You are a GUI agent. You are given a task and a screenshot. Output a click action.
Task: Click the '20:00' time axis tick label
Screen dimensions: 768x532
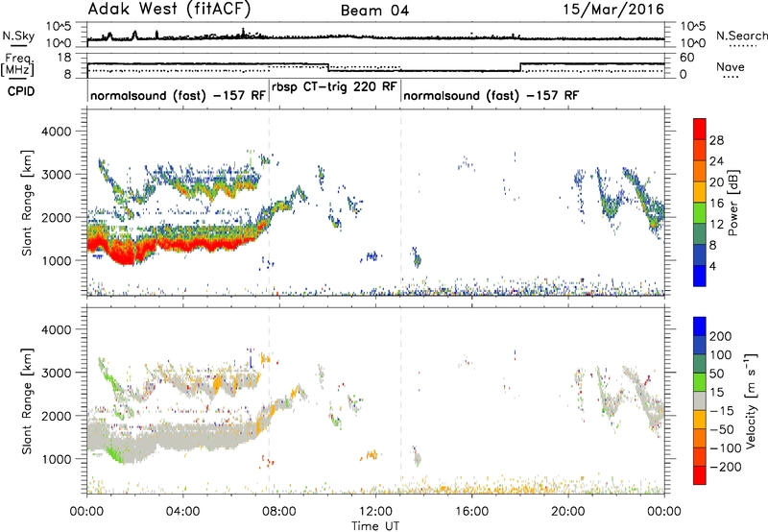pos(568,512)
